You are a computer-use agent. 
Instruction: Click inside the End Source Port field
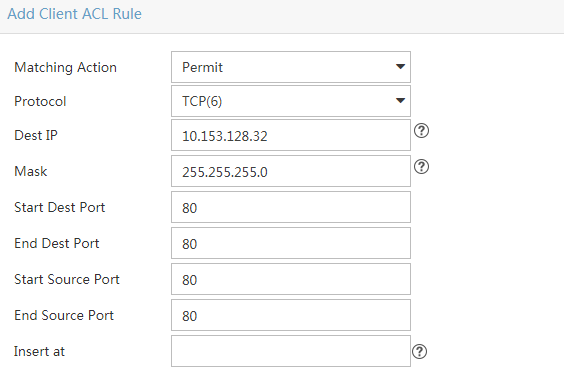tap(291, 315)
